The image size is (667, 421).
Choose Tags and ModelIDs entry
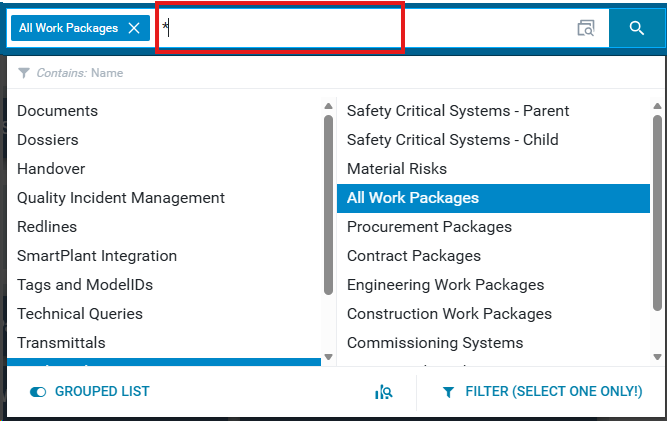85,285
